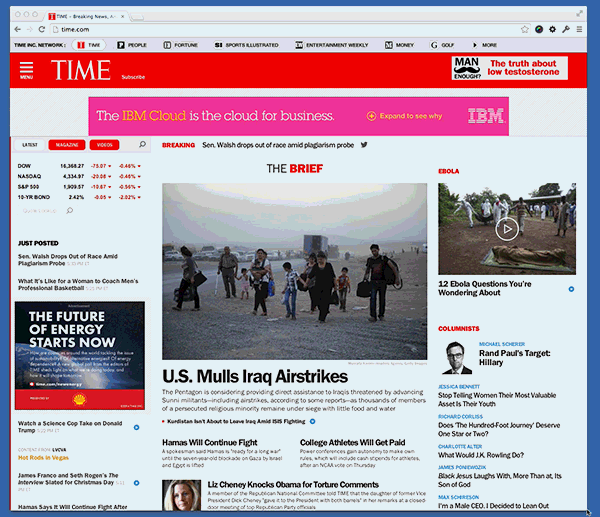The height and width of the screenshot is (517, 600).
Task: Open Black Jesus Laughs With column
Action: coord(500,480)
